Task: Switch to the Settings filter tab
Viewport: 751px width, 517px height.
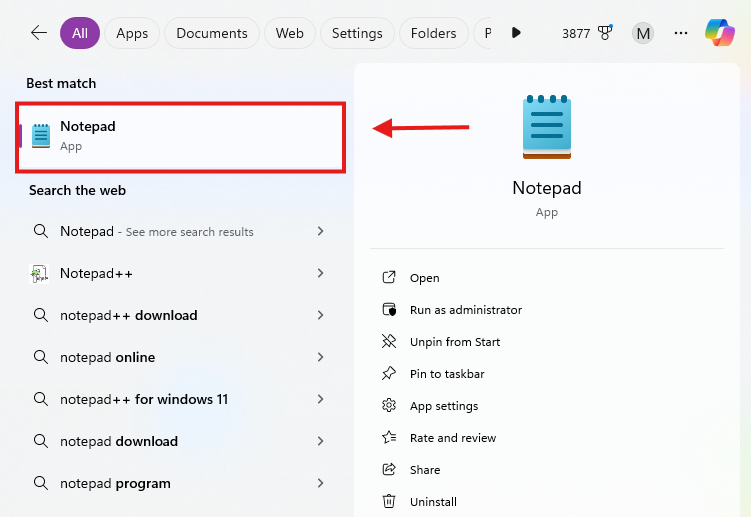Action: [x=357, y=33]
